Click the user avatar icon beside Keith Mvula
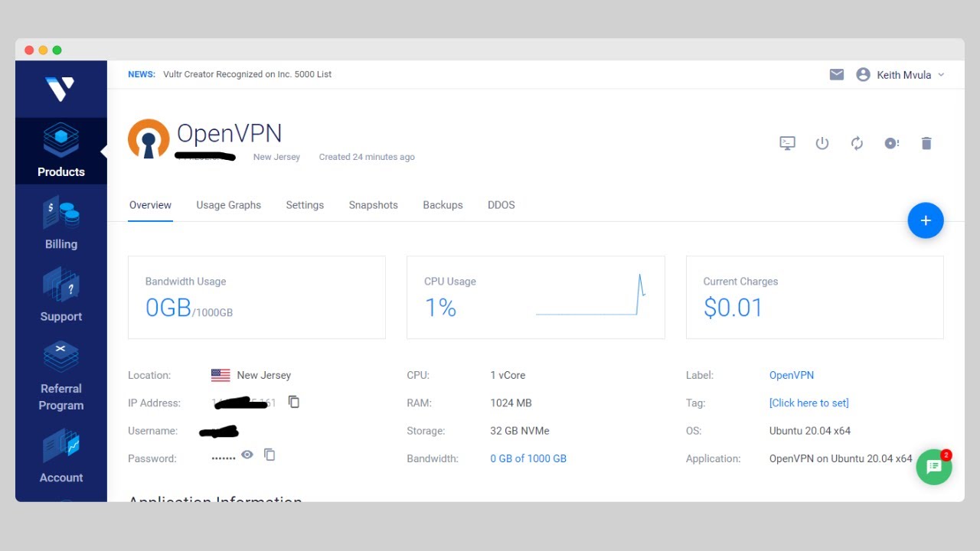Screen dimensions: 980x551 (864, 74)
